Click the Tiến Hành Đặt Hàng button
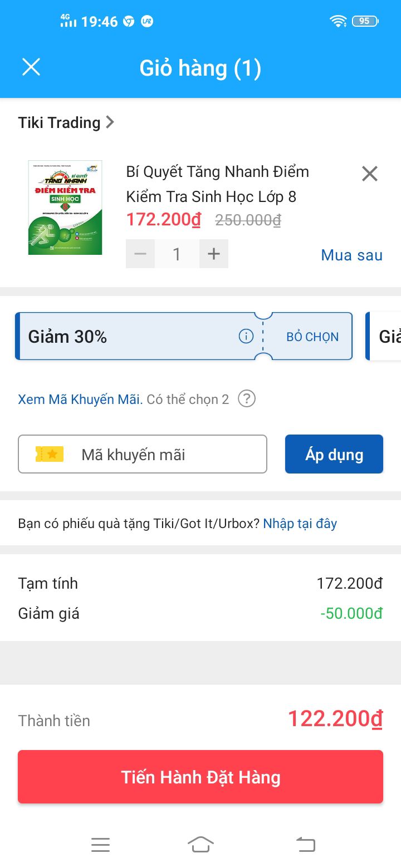This screenshot has height=868, width=401. pos(200,777)
